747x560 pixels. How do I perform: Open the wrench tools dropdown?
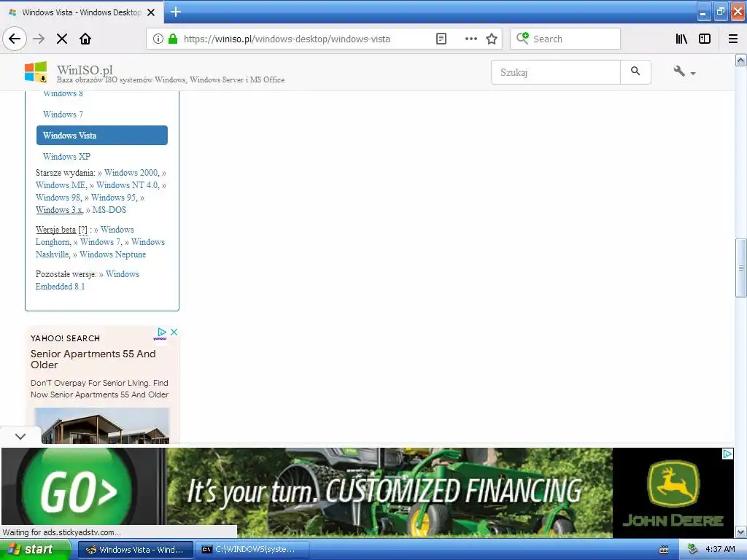point(684,72)
